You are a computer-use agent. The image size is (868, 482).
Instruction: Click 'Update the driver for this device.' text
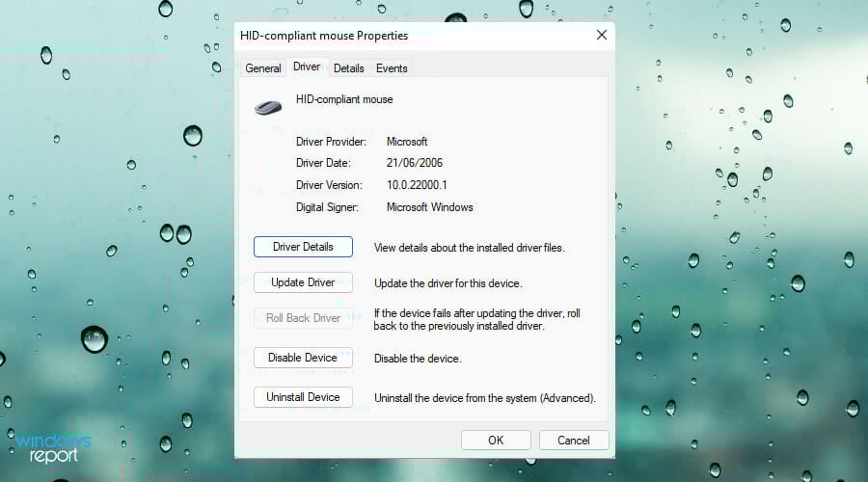click(448, 283)
